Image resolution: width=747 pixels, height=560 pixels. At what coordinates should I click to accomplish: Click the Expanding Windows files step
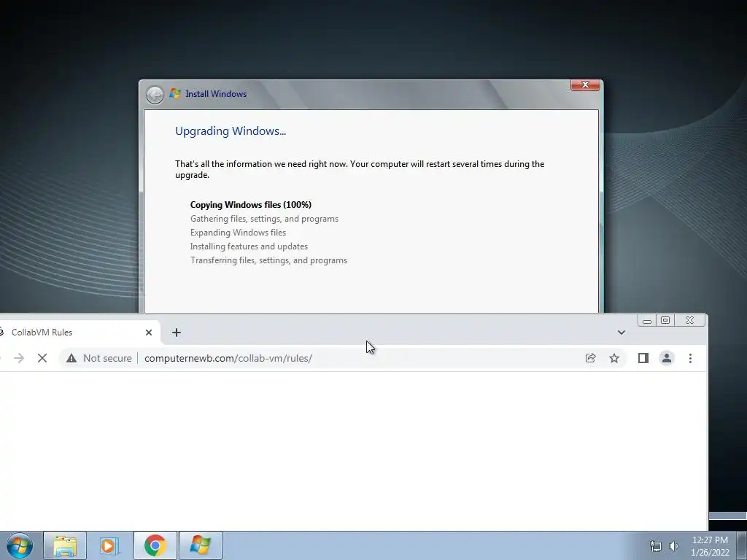239,233
